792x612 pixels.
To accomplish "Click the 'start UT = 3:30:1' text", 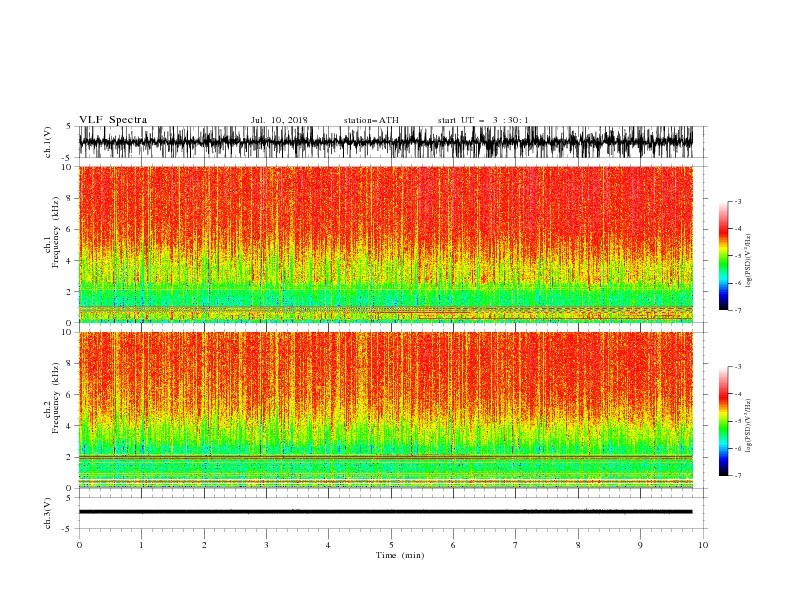I will (x=483, y=120).
